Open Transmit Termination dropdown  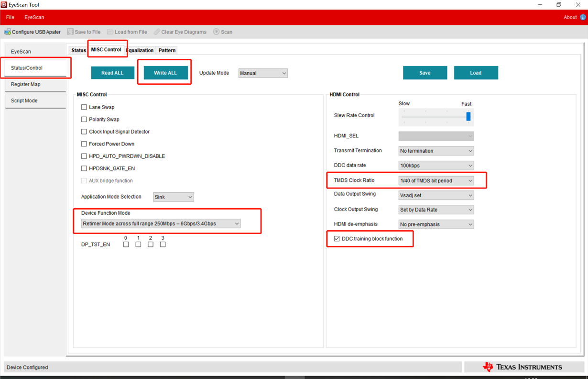pyautogui.click(x=436, y=151)
